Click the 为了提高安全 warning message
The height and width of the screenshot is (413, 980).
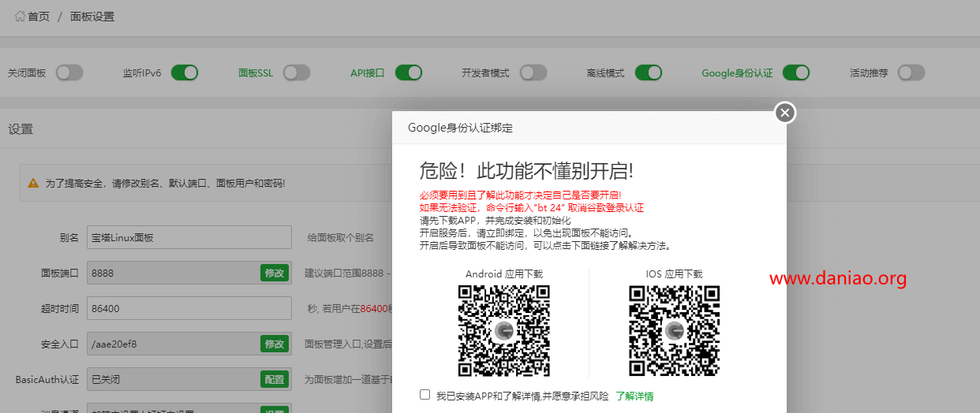(165, 183)
